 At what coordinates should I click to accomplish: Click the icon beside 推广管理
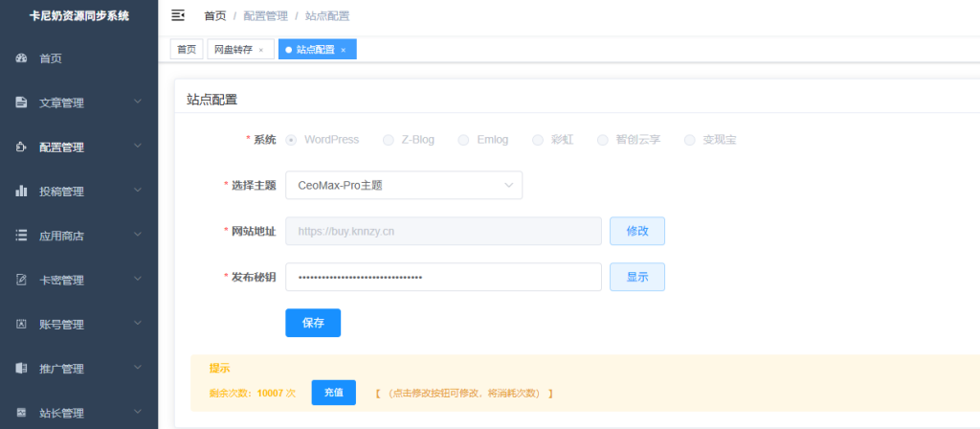point(21,369)
